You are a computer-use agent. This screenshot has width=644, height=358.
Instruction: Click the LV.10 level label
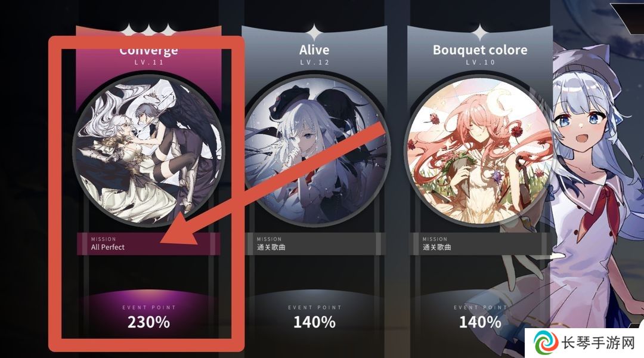[480, 63]
